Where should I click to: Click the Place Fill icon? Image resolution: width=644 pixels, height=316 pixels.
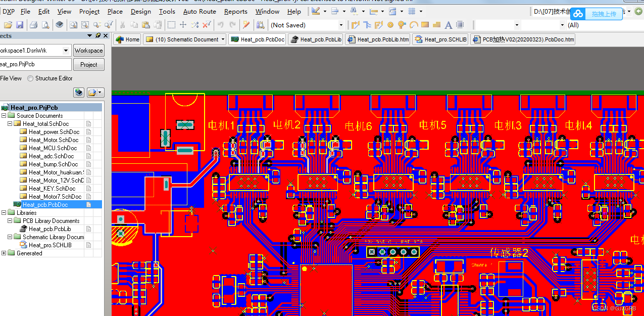click(425, 24)
